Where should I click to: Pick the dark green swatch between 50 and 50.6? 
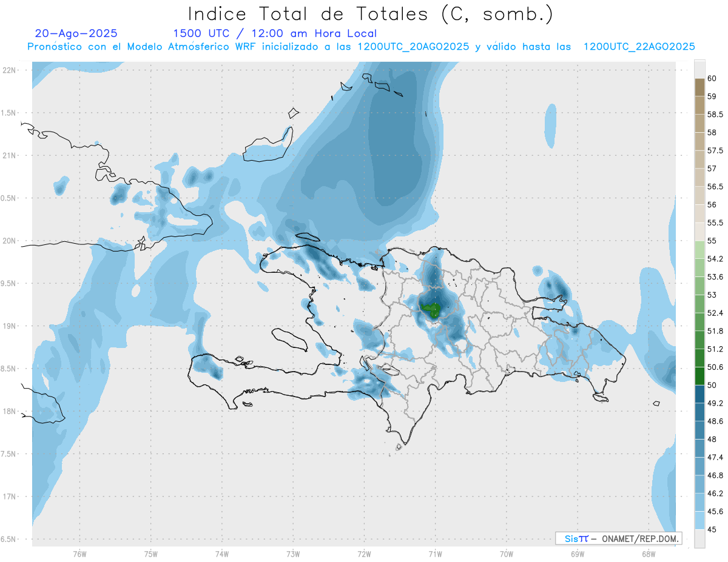[699, 376]
